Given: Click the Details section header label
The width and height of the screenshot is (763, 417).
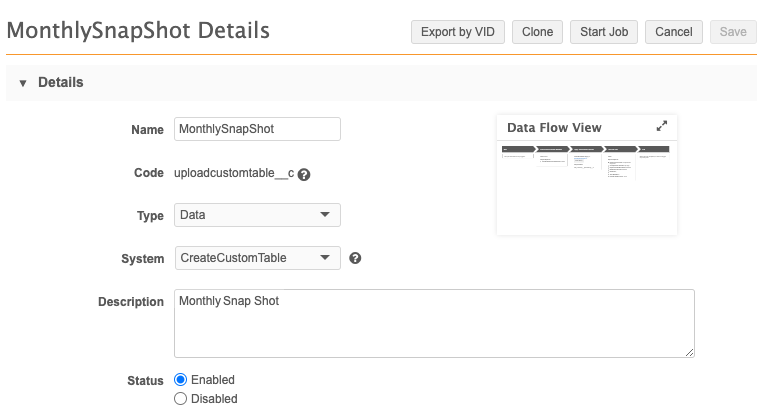Looking at the screenshot, I should [60, 83].
